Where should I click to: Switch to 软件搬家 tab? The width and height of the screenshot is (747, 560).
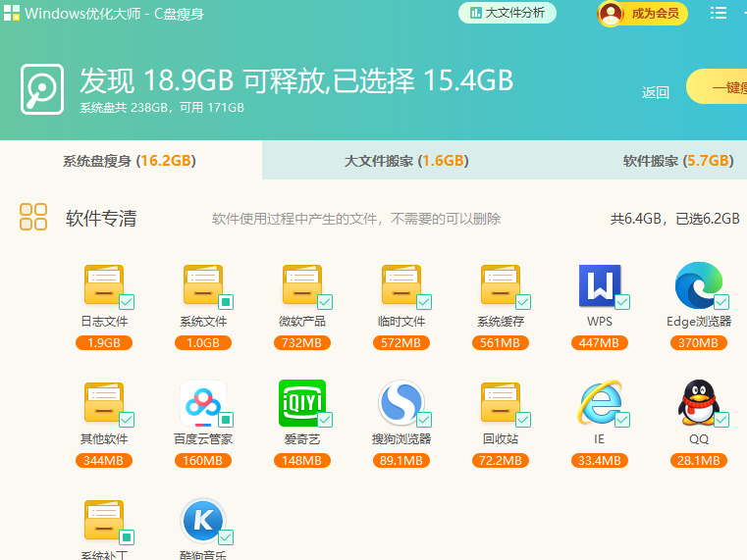point(678,160)
